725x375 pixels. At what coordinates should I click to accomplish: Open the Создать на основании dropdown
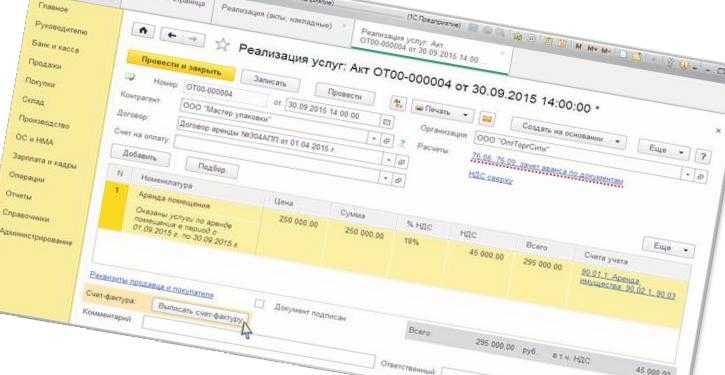click(x=569, y=132)
